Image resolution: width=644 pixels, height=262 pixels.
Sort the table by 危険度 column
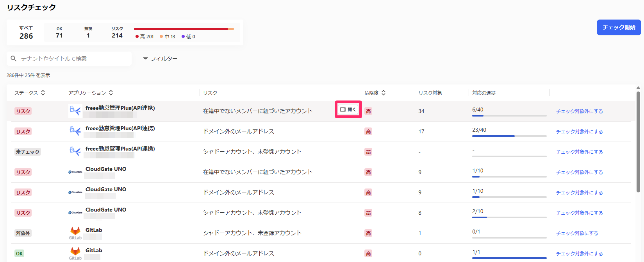click(x=375, y=93)
